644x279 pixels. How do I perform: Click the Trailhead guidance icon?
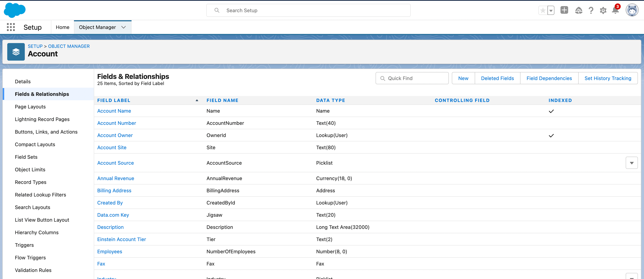pyautogui.click(x=578, y=10)
